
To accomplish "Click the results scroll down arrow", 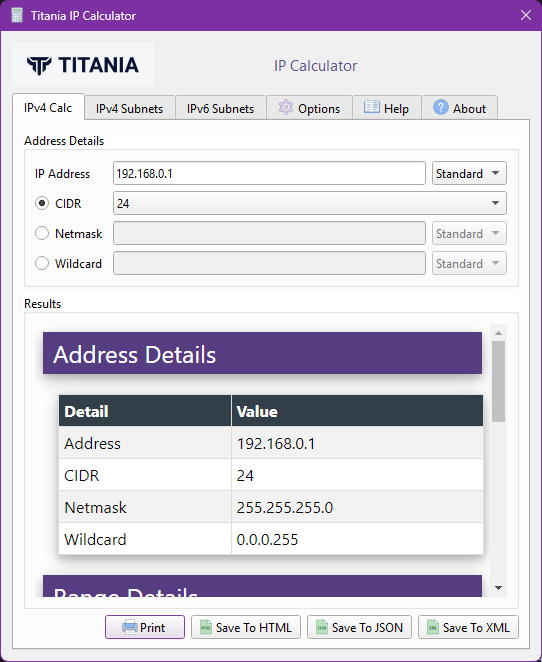I will pos(499,588).
